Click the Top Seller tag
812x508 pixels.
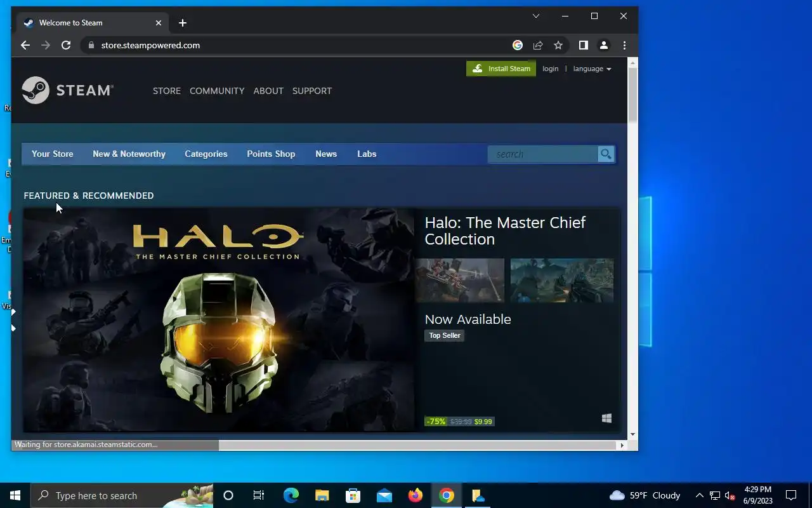pyautogui.click(x=445, y=335)
